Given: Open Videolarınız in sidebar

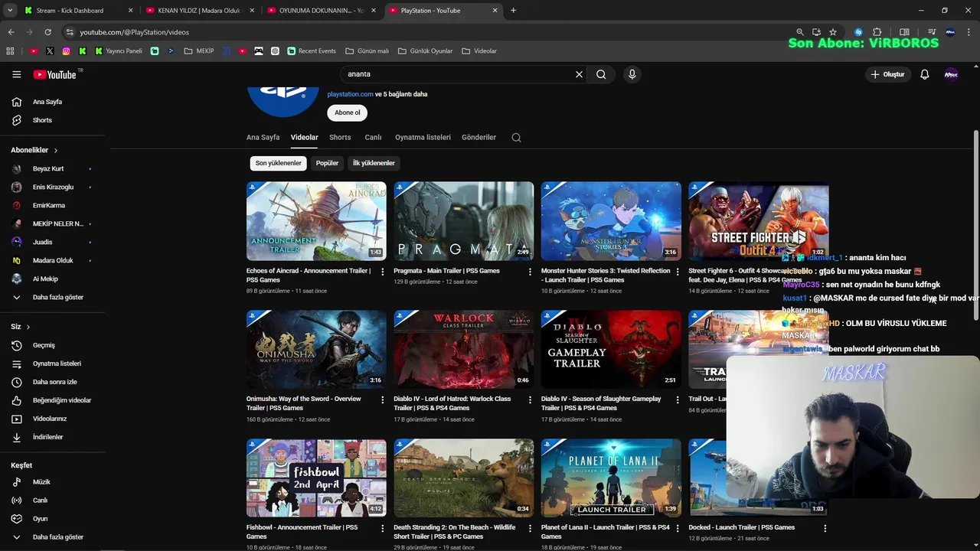Looking at the screenshot, I should click(x=50, y=419).
